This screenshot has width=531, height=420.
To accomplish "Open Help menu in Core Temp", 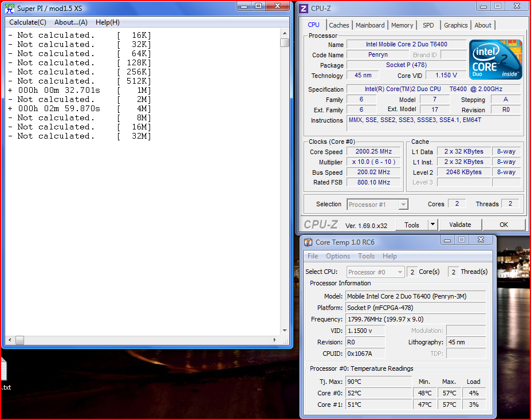I will (x=390, y=256).
